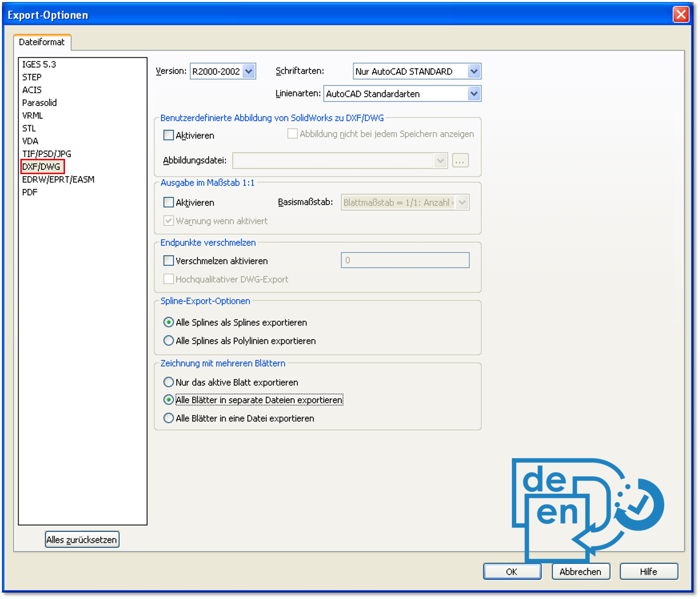Select IGES 5.3 in the format list

pyautogui.click(x=39, y=65)
